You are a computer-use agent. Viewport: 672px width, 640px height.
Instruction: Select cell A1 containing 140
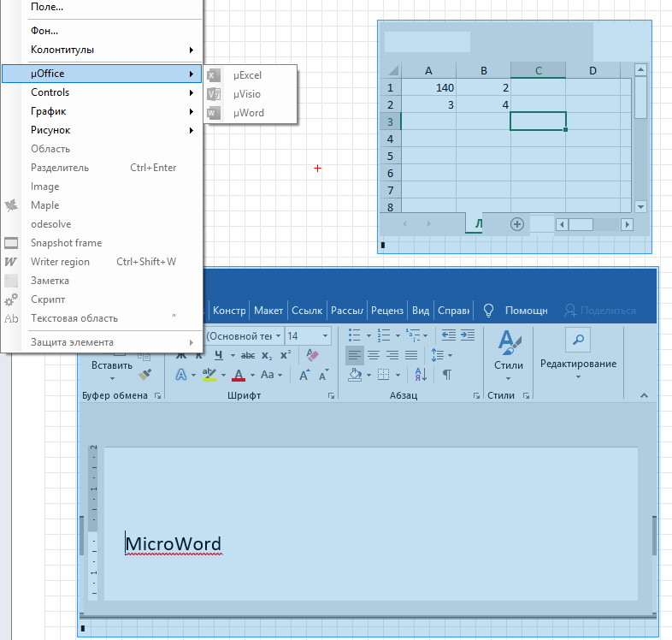[x=428, y=87]
